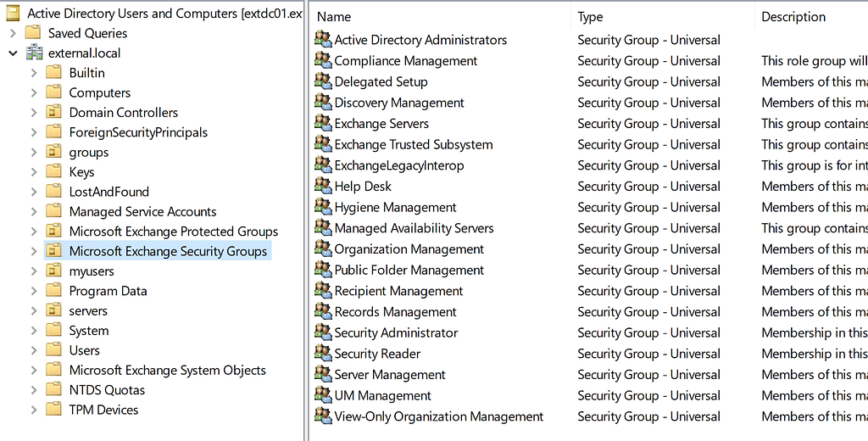
Task: Select the Users container in tree
Action: [84, 351]
